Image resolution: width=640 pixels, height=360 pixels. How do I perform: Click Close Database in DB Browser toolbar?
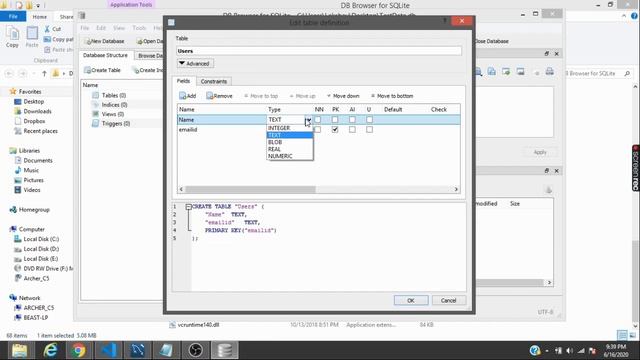pos(491,41)
